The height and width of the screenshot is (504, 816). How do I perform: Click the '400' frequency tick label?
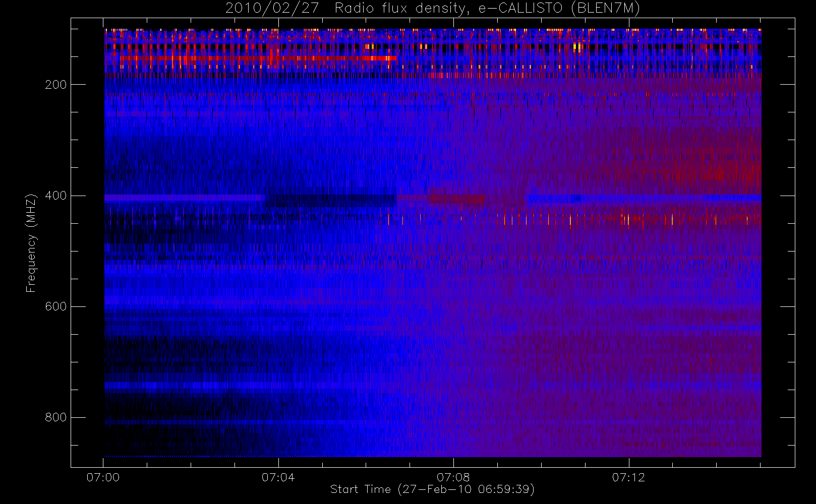(55, 196)
